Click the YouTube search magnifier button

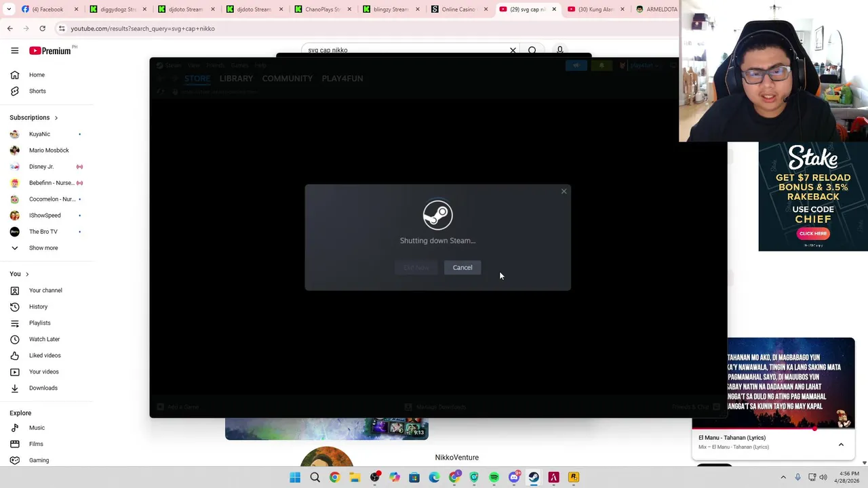(x=532, y=50)
